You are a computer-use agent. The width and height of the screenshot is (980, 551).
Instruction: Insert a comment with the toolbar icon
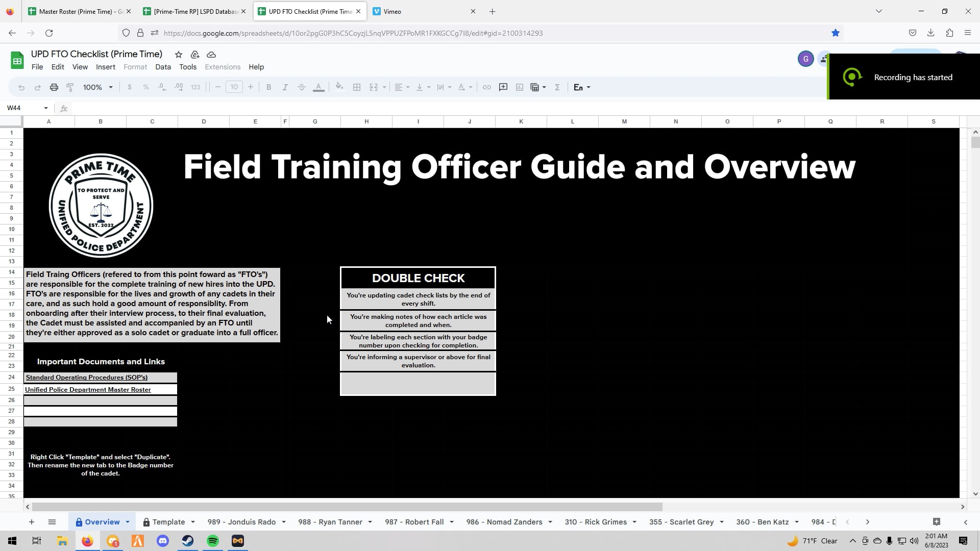click(503, 87)
